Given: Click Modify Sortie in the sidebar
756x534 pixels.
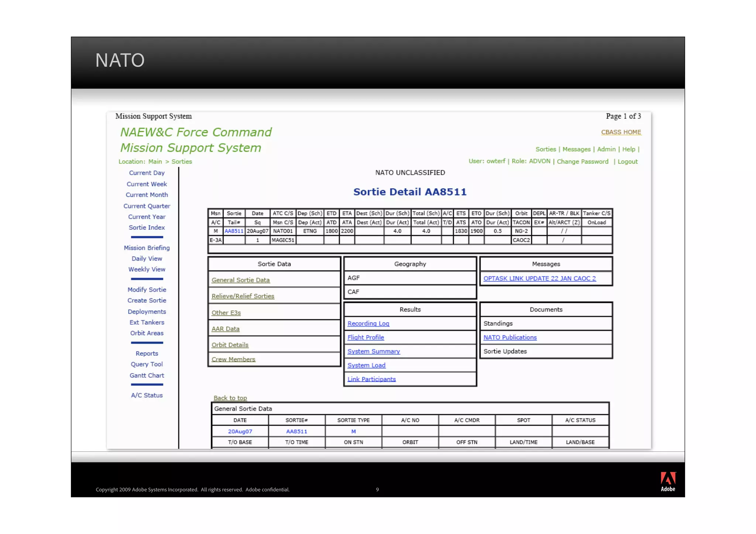Looking at the screenshot, I should click(147, 290).
